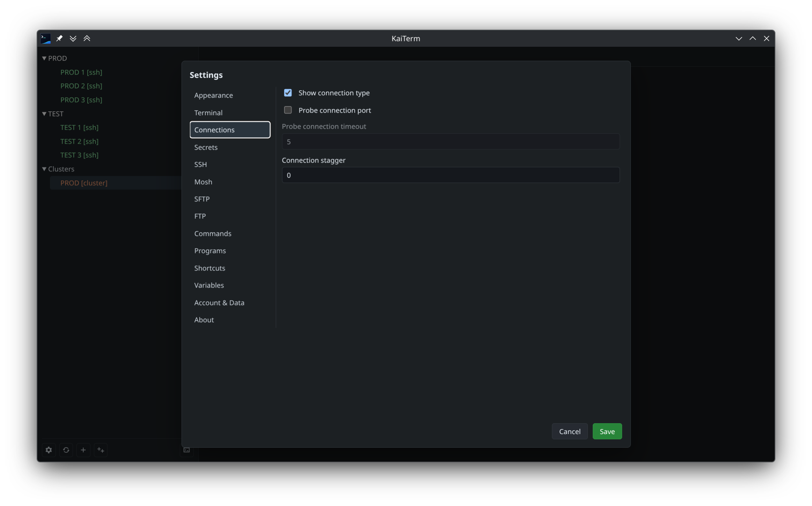Open the Variables settings section
Image resolution: width=812 pixels, height=506 pixels.
click(x=230, y=285)
